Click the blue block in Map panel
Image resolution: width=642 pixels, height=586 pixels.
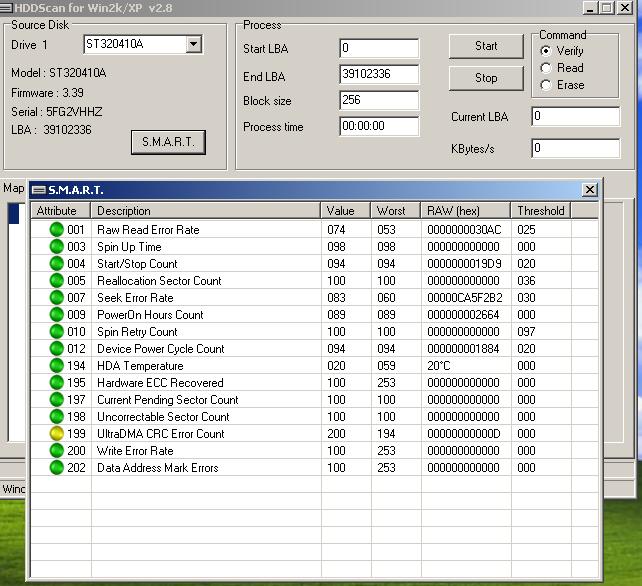pos(14,214)
